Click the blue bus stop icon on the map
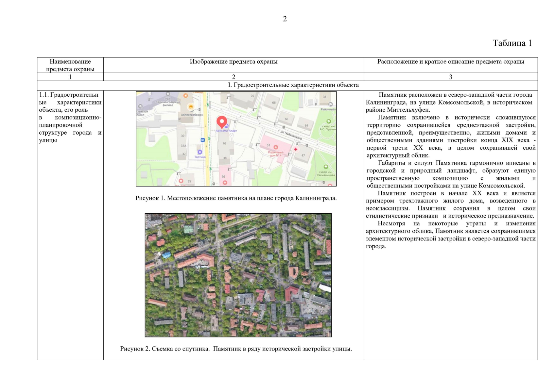This screenshot has height=392, width=555. [202, 140]
